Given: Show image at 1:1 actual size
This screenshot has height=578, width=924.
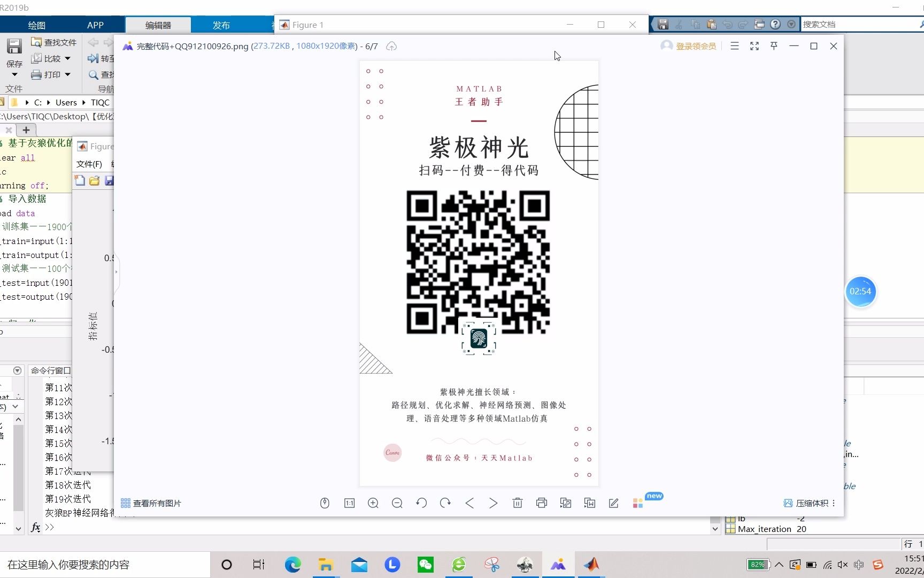Looking at the screenshot, I should click(x=349, y=503).
